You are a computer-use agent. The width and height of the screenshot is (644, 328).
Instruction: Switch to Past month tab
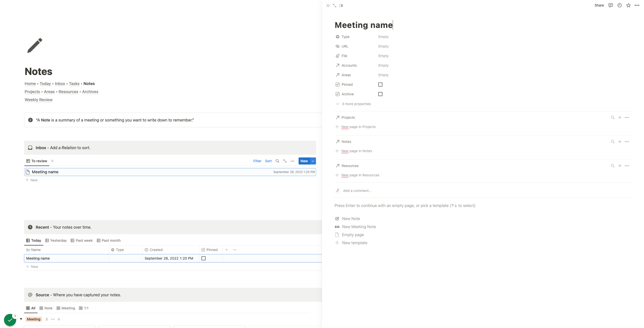(109, 240)
